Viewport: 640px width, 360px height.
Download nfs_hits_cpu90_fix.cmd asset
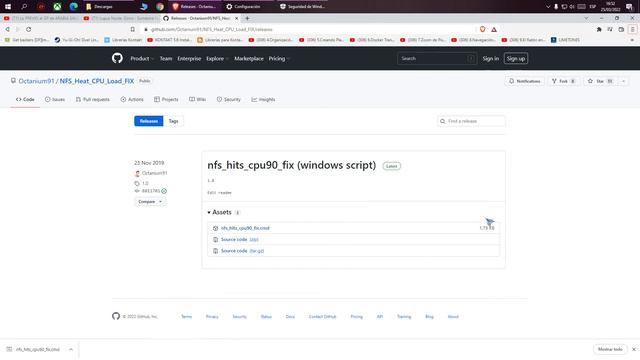245,228
